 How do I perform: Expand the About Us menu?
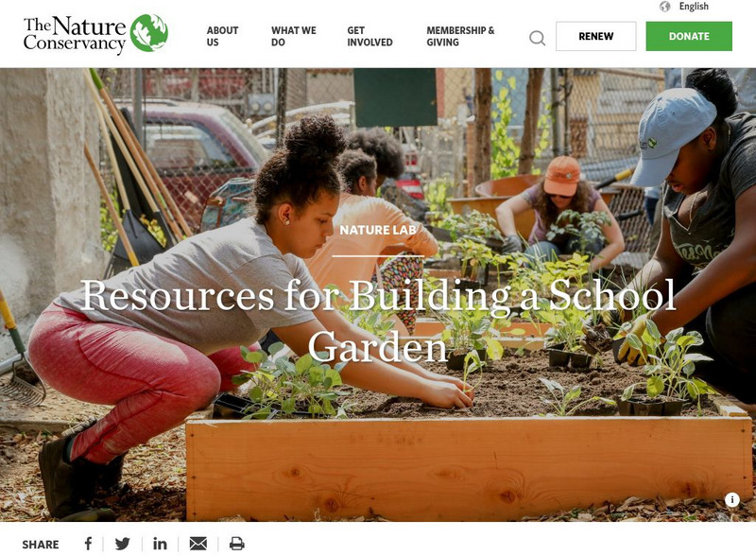(x=222, y=36)
